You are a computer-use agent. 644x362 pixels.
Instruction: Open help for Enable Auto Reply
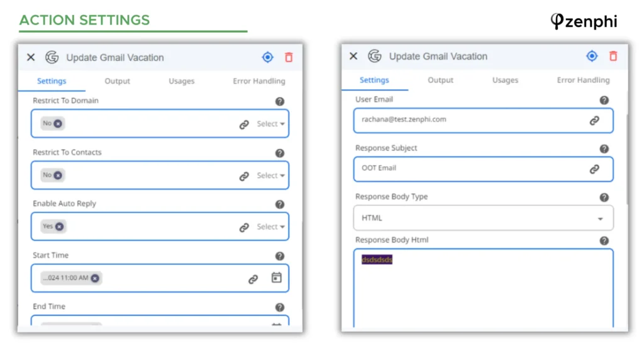point(280,204)
